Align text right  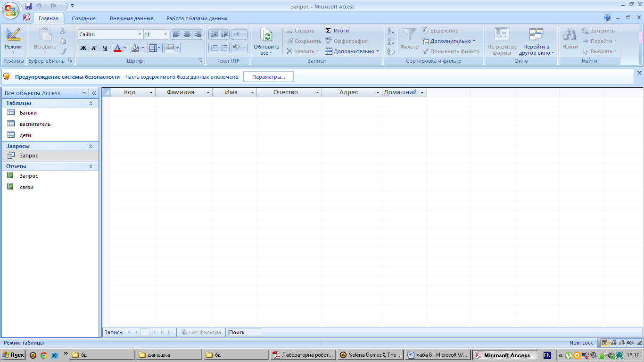coord(198,34)
